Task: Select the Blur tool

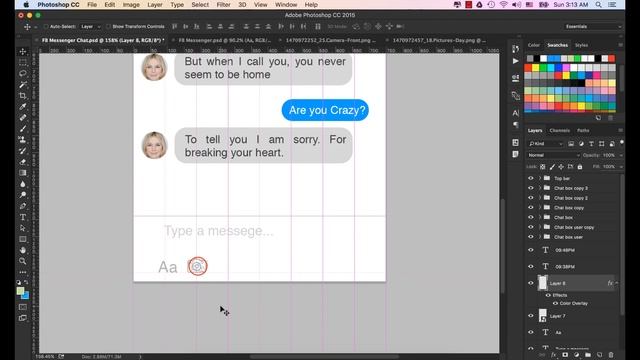Action: coord(23,184)
